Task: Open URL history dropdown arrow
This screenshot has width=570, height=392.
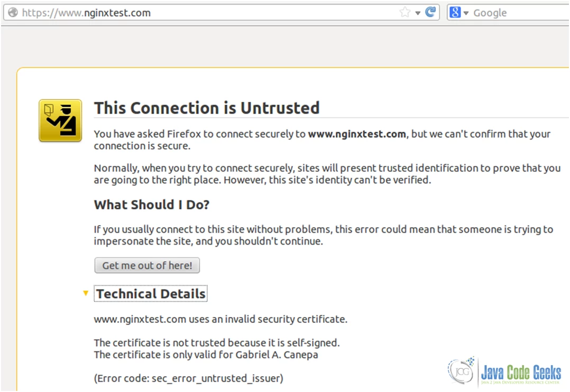Action: click(x=418, y=13)
